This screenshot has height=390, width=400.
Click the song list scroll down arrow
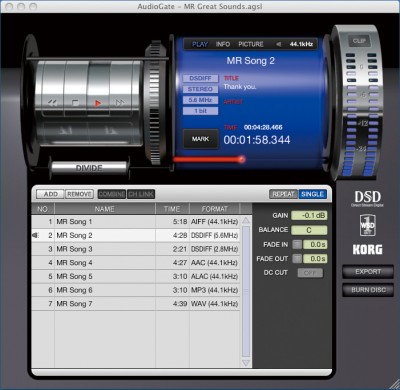(246, 363)
